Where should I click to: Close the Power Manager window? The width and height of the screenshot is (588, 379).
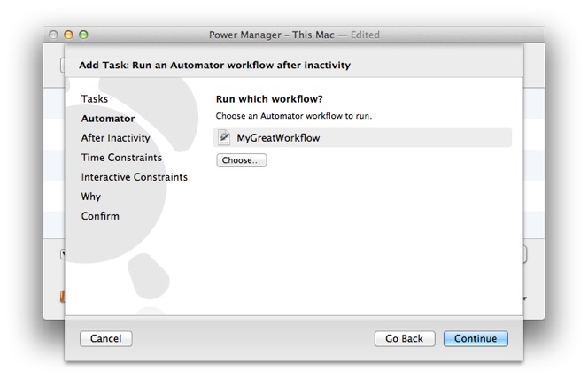(53, 35)
